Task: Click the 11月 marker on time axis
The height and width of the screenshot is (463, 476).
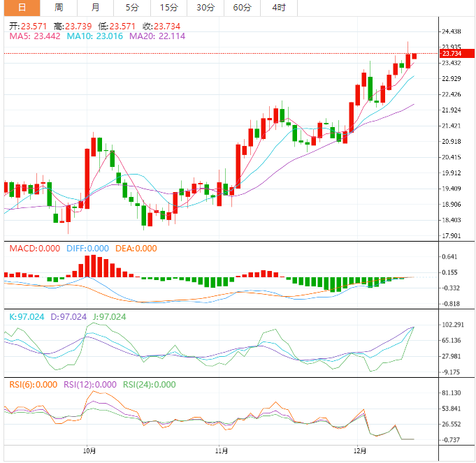Action: click(222, 452)
